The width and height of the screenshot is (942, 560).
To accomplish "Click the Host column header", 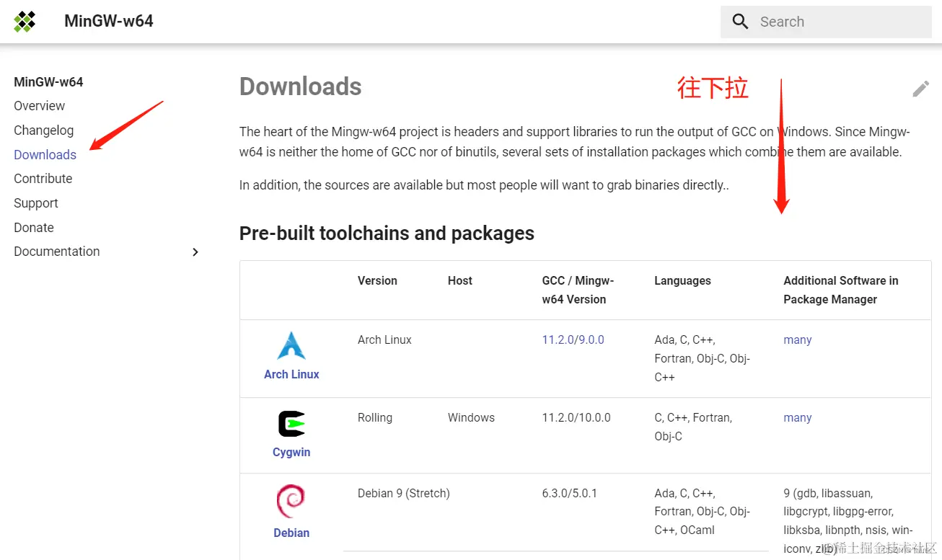I will pos(459,281).
